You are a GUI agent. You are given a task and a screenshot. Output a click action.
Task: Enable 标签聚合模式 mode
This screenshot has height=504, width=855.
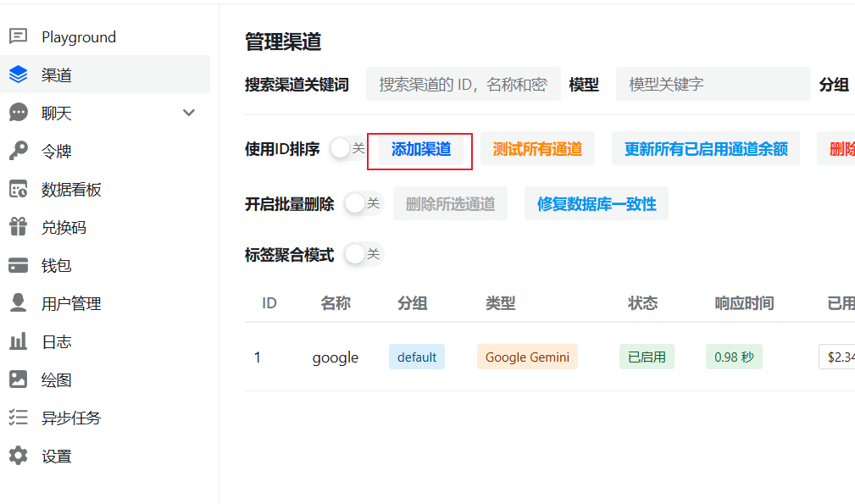point(362,254)
